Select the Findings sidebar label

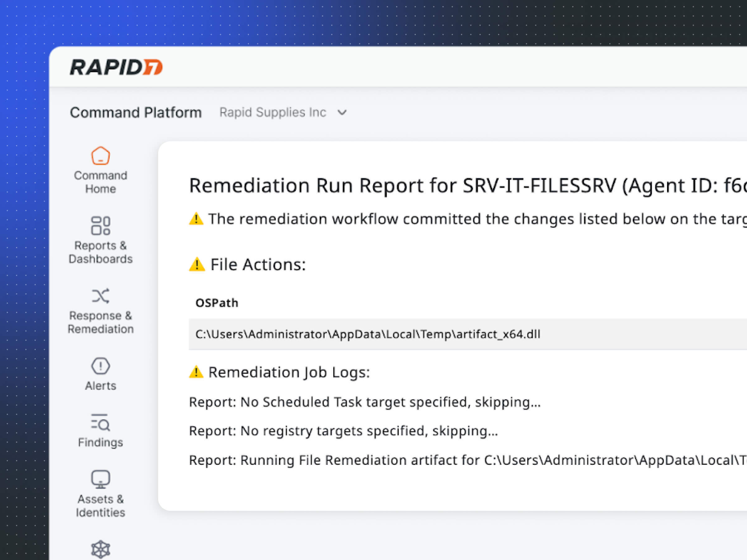(100, 442)
